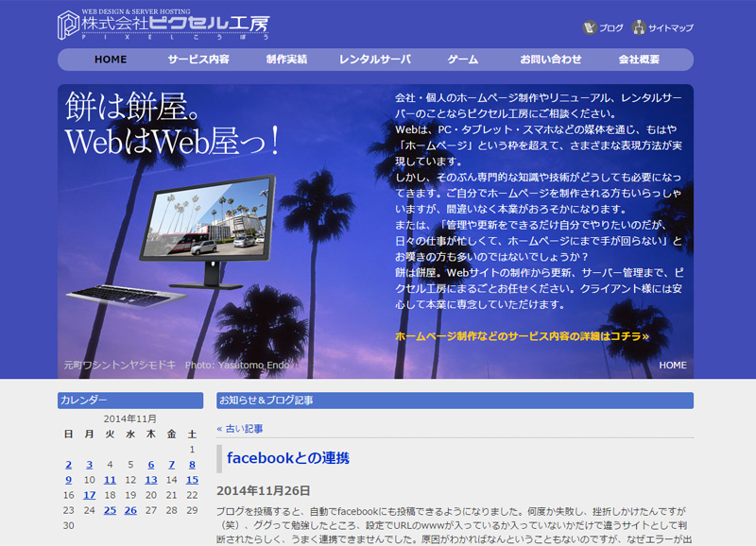The image size is (756, 546).
Task: Open the お問い合わせ contact page
Action: [x=551, y=60]
